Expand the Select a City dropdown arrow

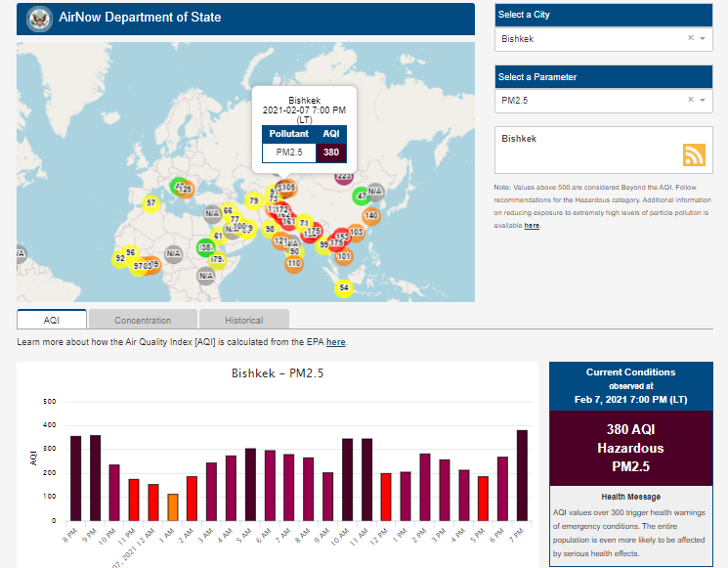click(x=703, y=39)
